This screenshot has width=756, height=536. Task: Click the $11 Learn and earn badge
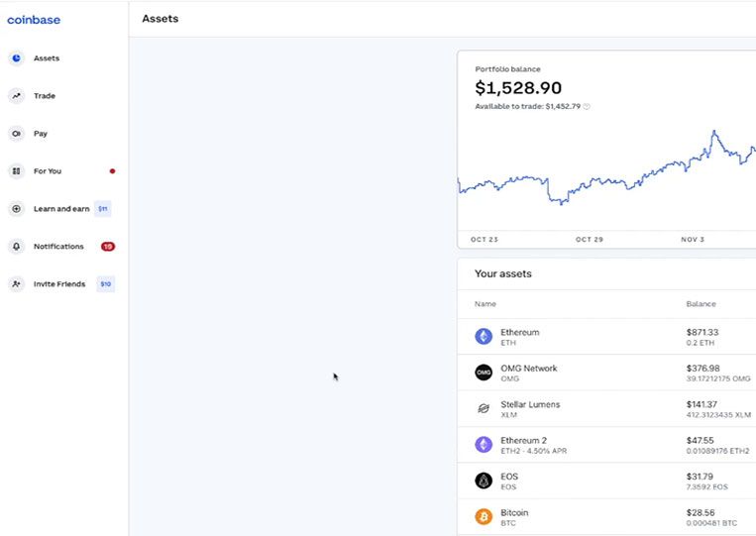[103, 209]
